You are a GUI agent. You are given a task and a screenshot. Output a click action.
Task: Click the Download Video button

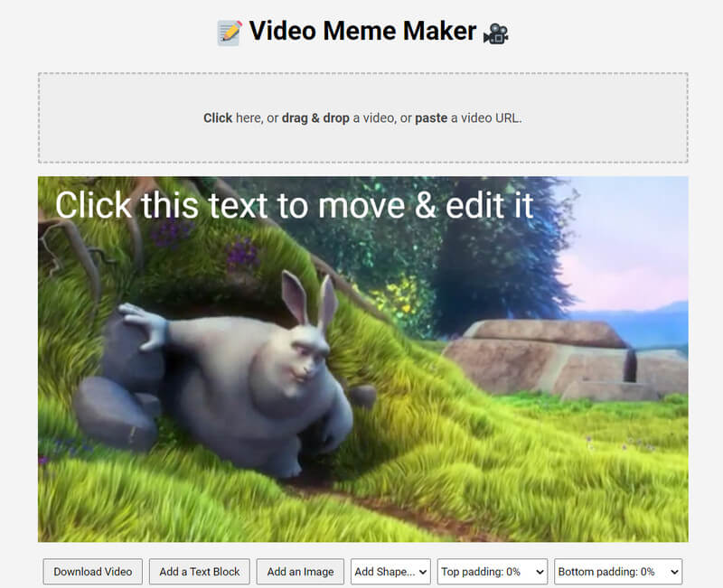[93, 572]
